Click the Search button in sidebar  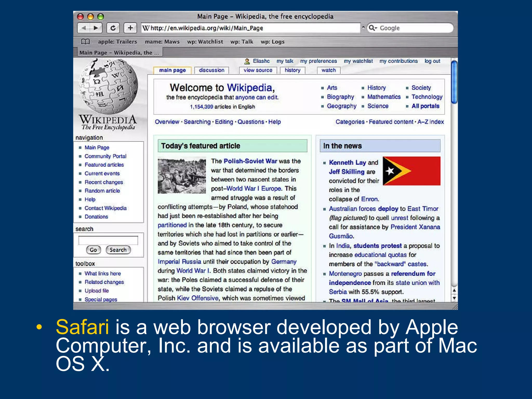point(118,250)
